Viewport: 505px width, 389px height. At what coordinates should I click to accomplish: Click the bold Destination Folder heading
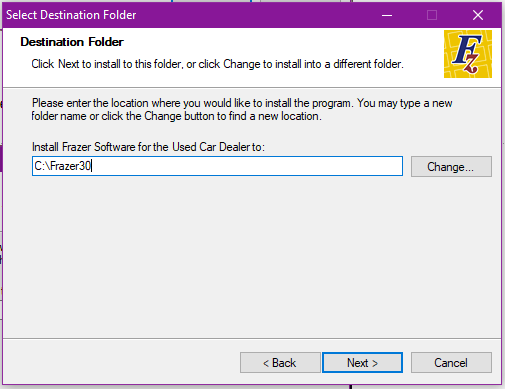(72, 42)
